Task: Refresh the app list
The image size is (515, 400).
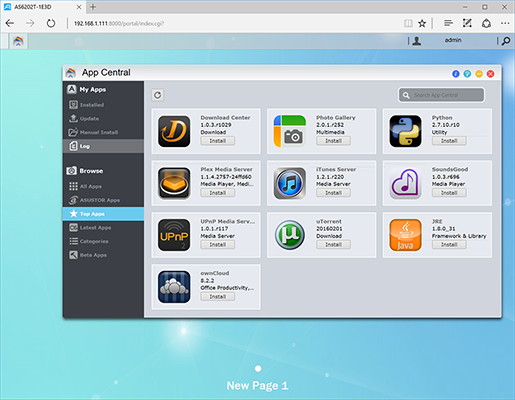Action: pyautogui.click(x=158, y=95)
